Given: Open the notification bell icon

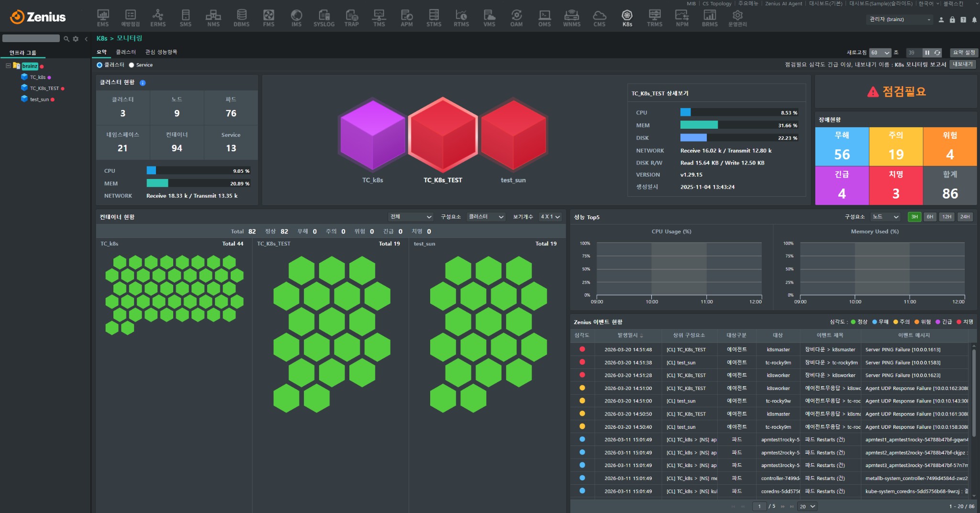Looking at the screenshot, I should tap(974, 20).
